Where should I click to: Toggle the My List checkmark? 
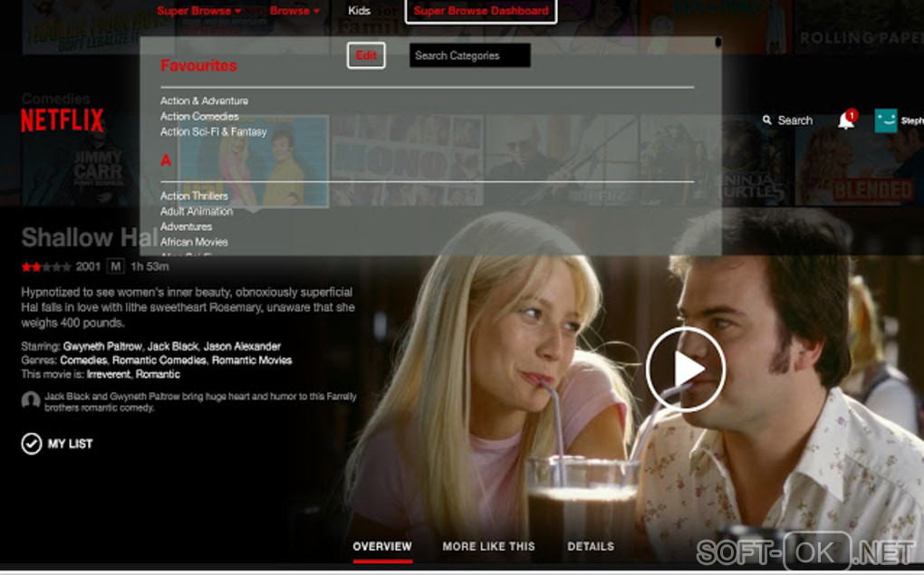(31, 444)
